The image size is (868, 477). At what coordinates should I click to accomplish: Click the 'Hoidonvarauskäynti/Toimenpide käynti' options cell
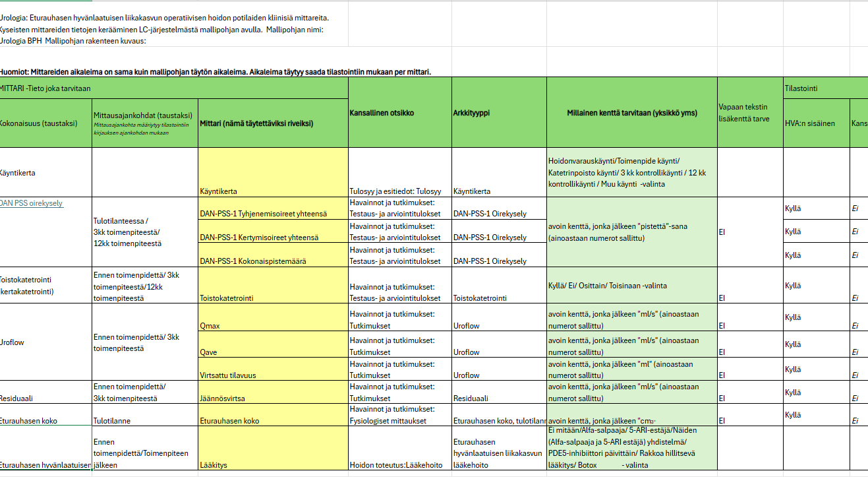pos(631,172)
